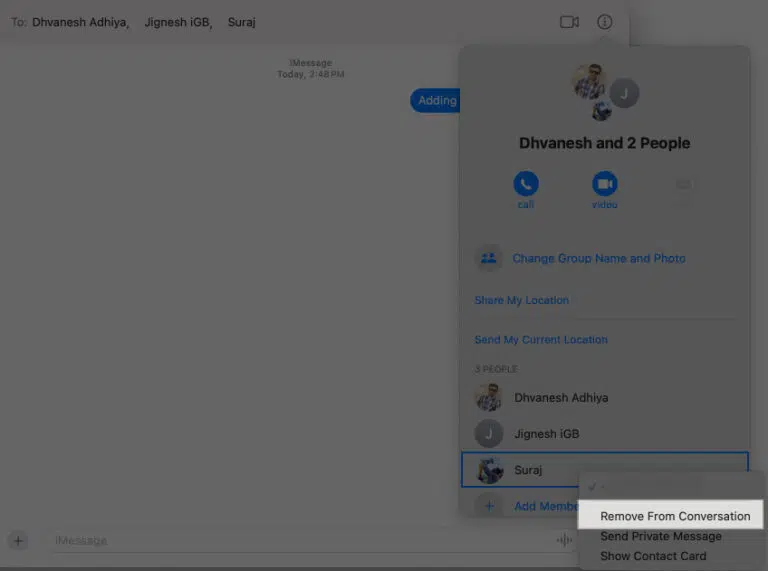Click the blue call icon in the details panel
This screenshot has height=571, width=768.
525,184
